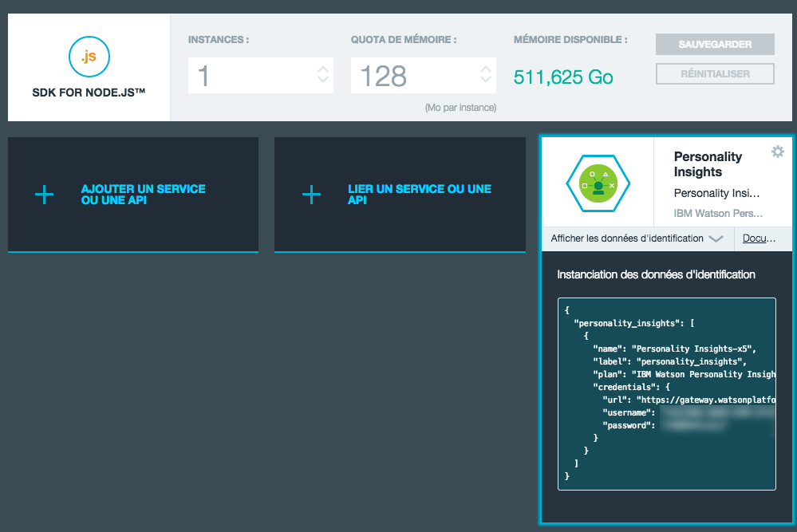This screenshot has height=532, width=797.
Task: Click the SDK FOR NODE.JS label
Action: coord(89,93)
